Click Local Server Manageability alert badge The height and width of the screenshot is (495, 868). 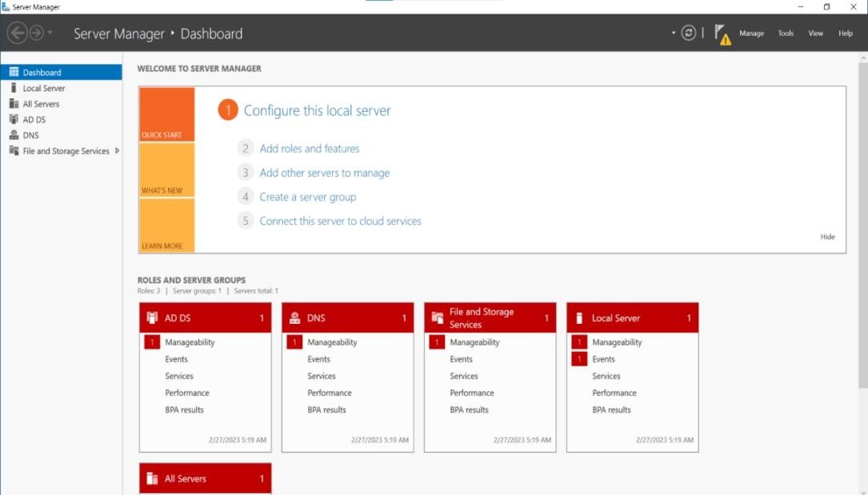[579, 342]
